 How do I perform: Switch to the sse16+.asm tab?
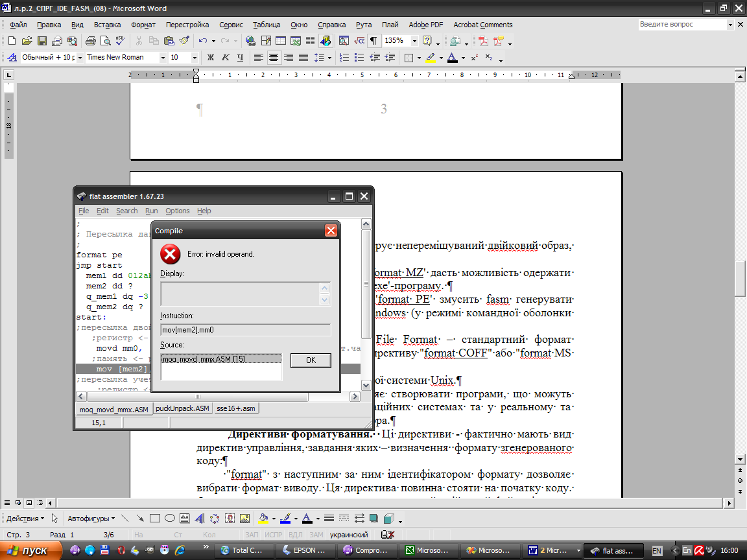pyautogui.click(x=236, y=408)
